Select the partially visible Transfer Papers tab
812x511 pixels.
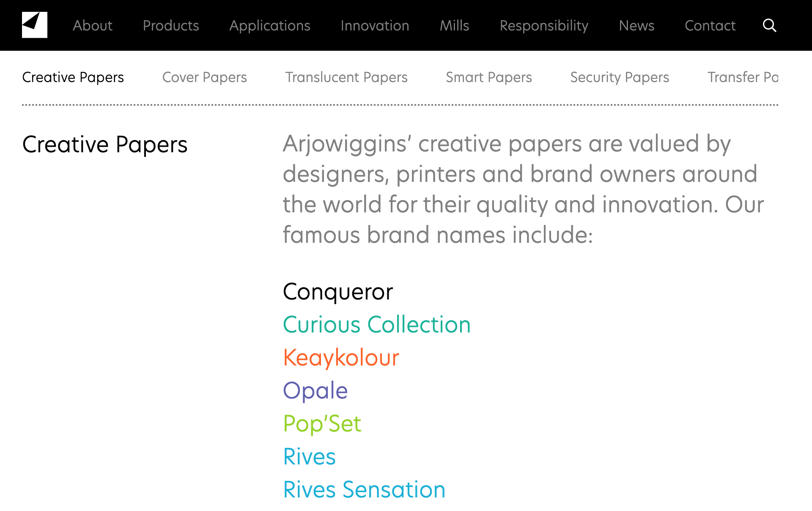[743, 77]
